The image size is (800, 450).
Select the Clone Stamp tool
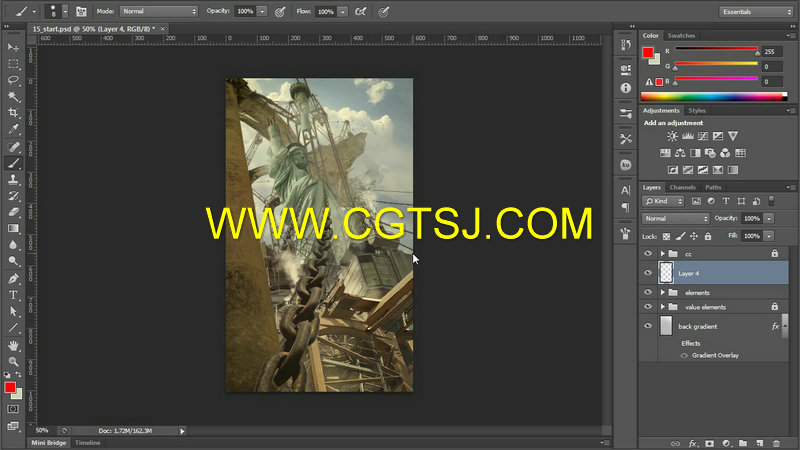pyautogui.click(x=13, y=180)
